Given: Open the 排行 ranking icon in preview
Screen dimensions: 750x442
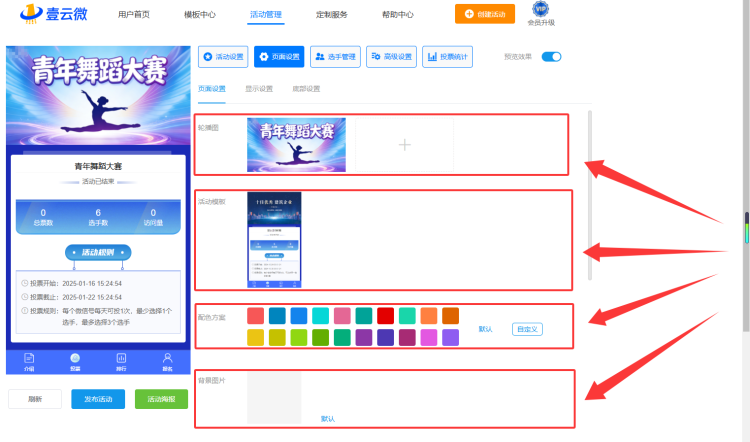Looking at the screenshot, I should (121, 362).
